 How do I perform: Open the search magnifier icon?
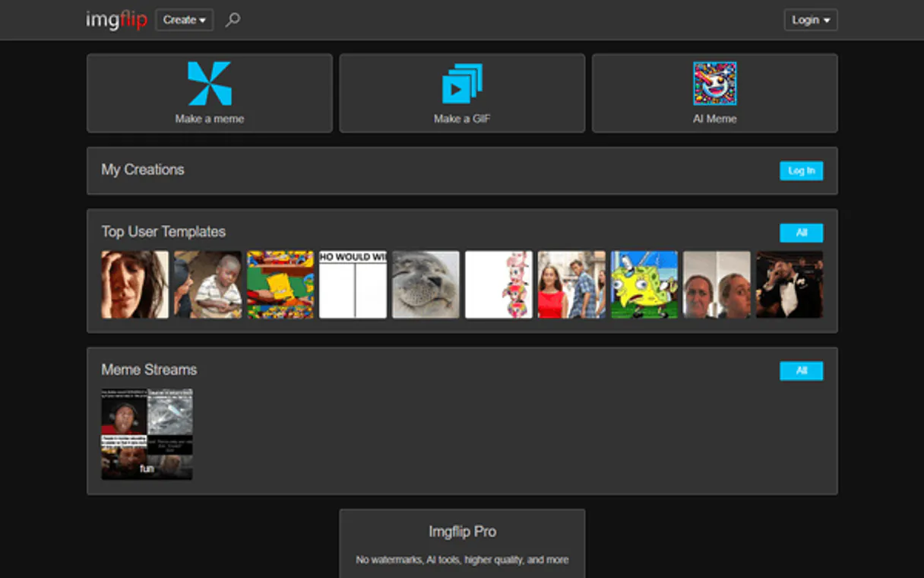click(x=233, y=20)
